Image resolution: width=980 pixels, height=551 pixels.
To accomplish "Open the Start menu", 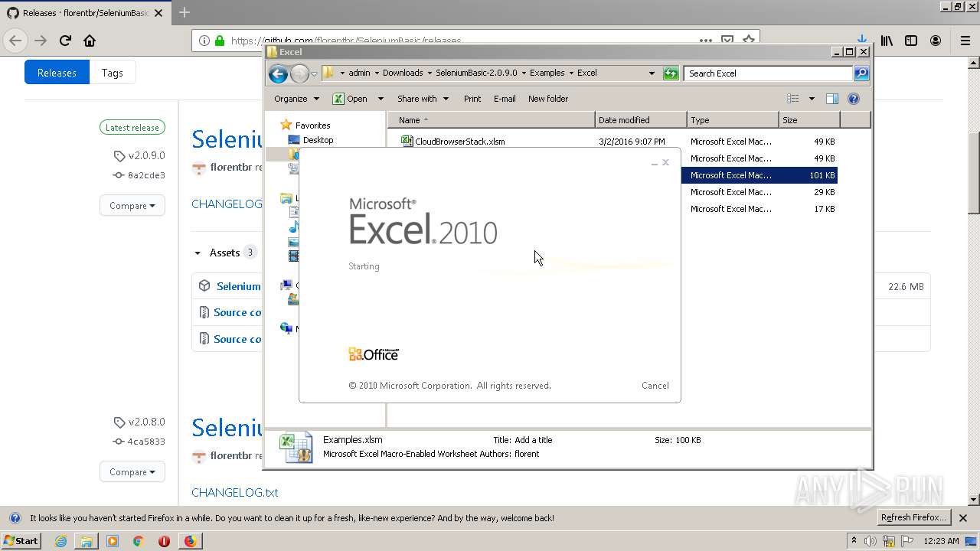I will click(x=21, y=541).
